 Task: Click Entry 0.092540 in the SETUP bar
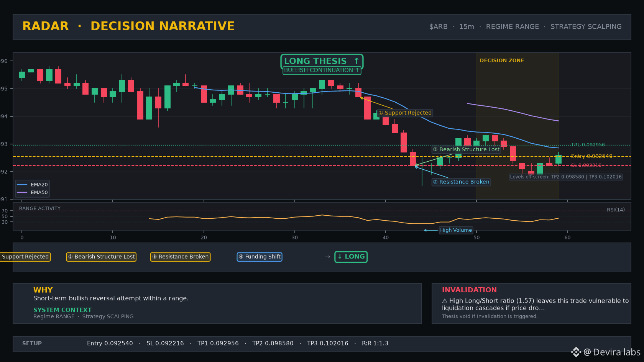pos(110,343)
